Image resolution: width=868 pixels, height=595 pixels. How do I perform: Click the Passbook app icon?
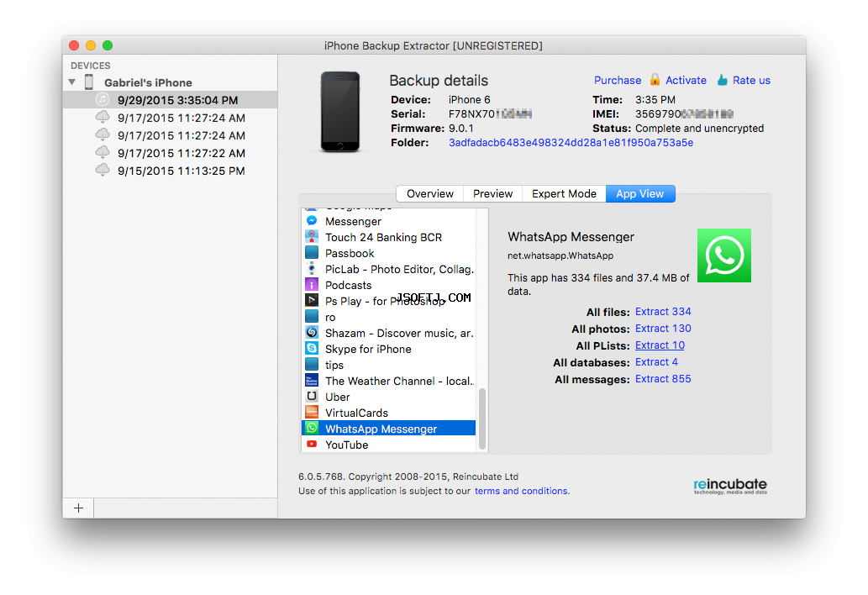312,253
